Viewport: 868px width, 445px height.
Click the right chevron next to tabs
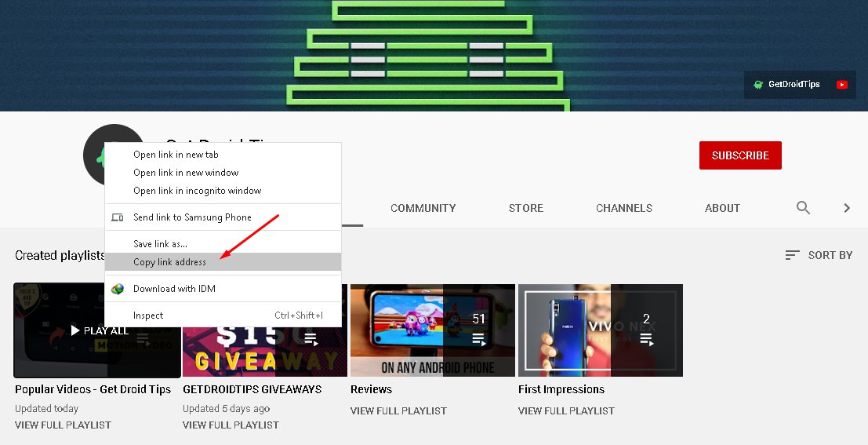click(x=846, y=208)
